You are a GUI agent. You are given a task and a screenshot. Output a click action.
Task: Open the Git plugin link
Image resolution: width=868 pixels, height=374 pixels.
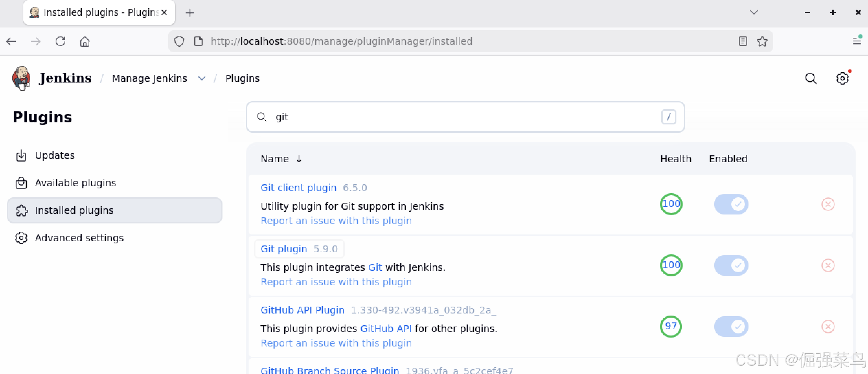click(x=284, y=249)
